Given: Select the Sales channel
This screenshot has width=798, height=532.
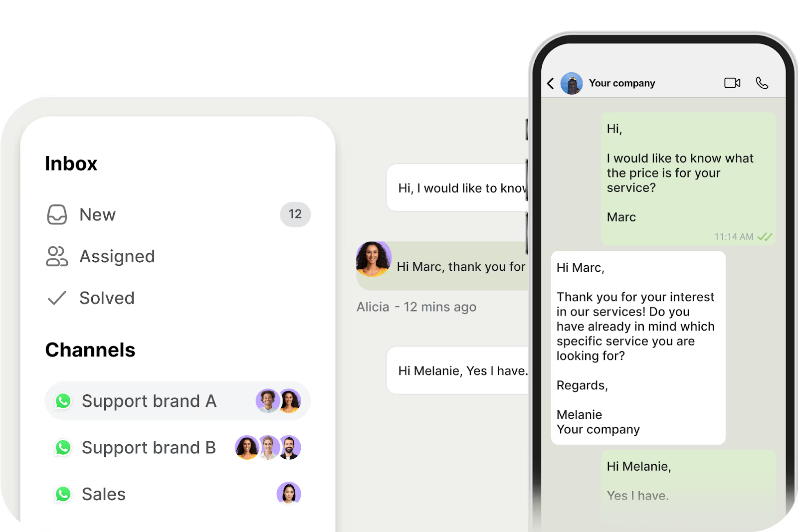Looking at the screenshot, I should (x=178, y=494).
